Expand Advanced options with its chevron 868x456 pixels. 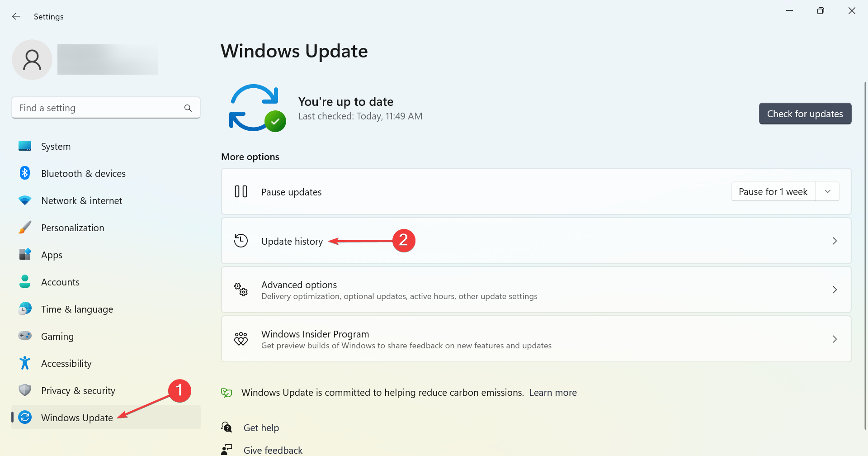pyautogui.click(x=835, y=290)
